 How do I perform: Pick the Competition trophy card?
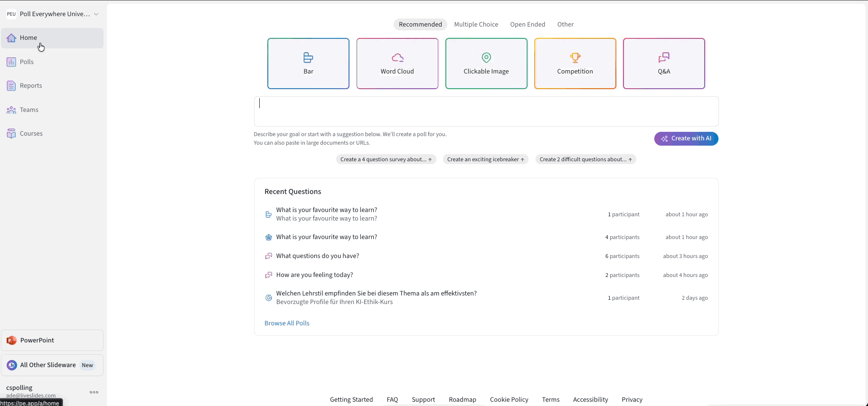coord(575,64)
